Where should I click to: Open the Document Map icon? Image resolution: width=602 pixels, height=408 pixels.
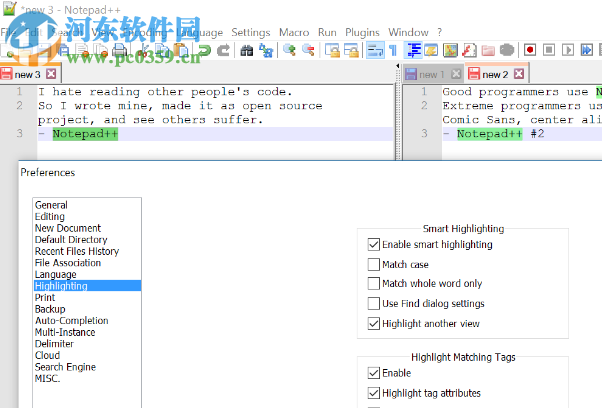click(x=450, y=50)
